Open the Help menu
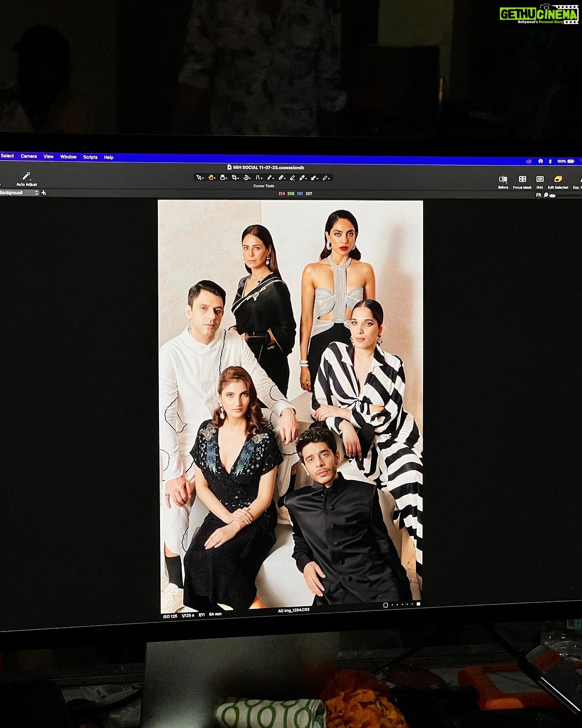The height and width of the screenshot is (728, 582). click(x=108, y=157)
